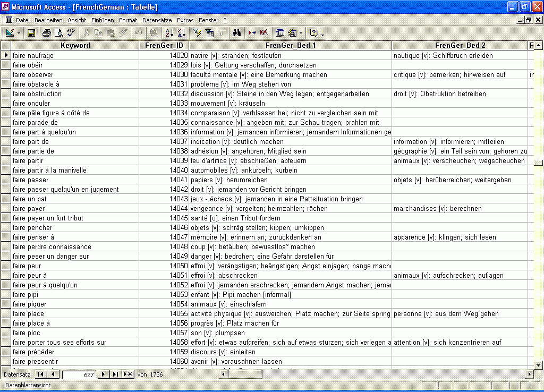Screen dimensions: 544x392
Task: Toggle the Apply Filter funnel icon
Action: click(222, 33)
